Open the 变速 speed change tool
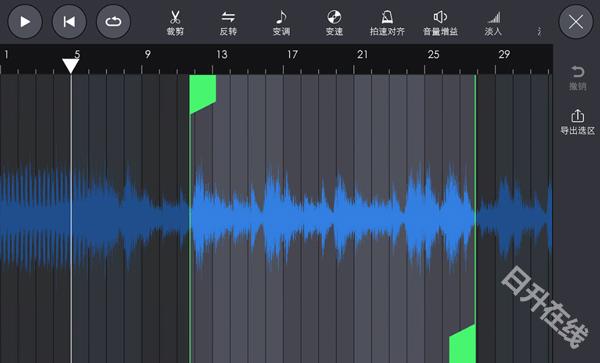Screen dimensions: 600x363 [334, 23]
